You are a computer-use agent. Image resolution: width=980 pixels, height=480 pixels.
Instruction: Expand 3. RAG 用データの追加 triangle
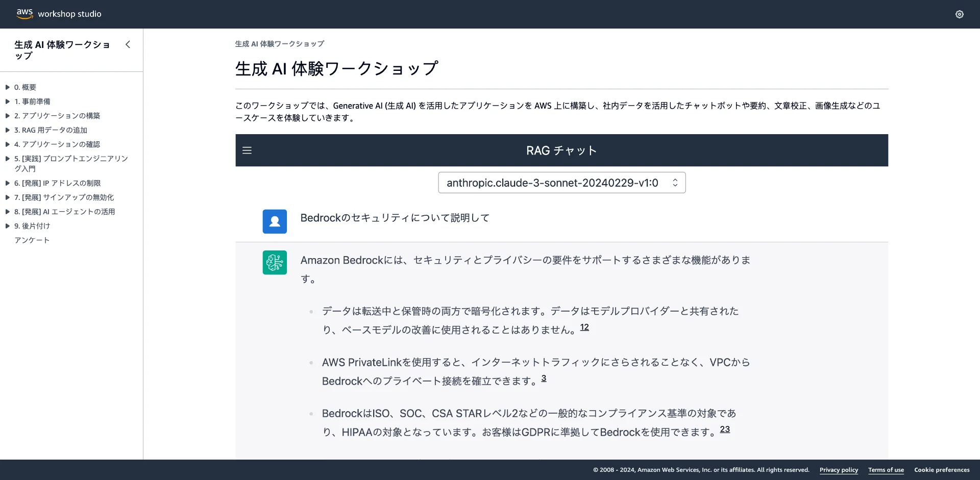8,130
